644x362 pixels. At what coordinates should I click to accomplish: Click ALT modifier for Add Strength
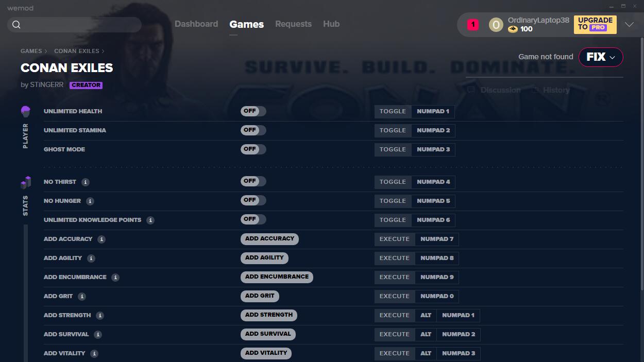pyautogui.click(x=426, y=315)
